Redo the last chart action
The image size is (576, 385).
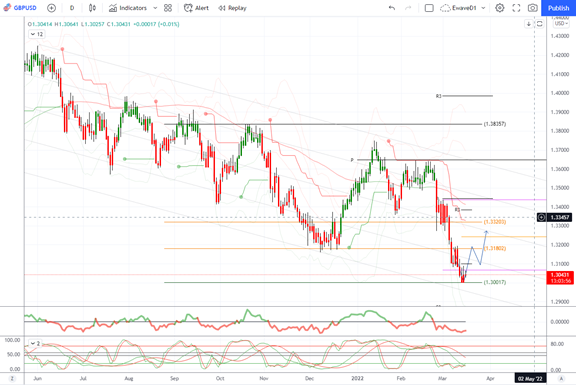click(x=408, y=8)
